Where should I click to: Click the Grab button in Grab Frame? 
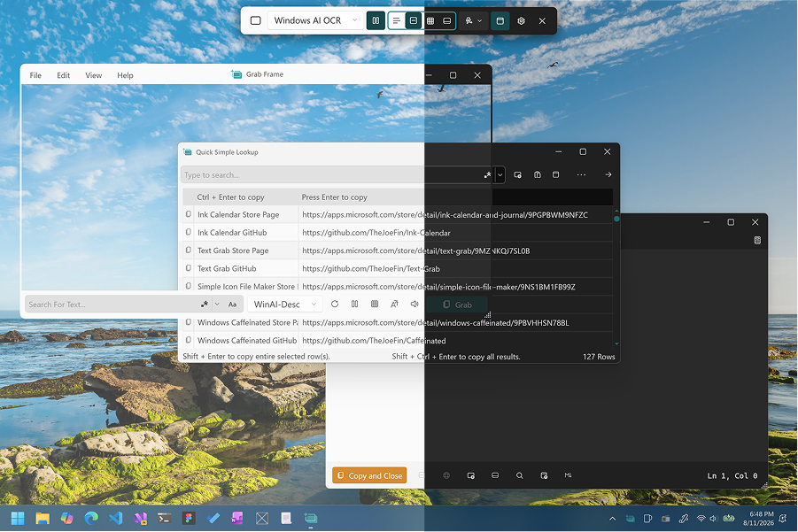point(458,305)
